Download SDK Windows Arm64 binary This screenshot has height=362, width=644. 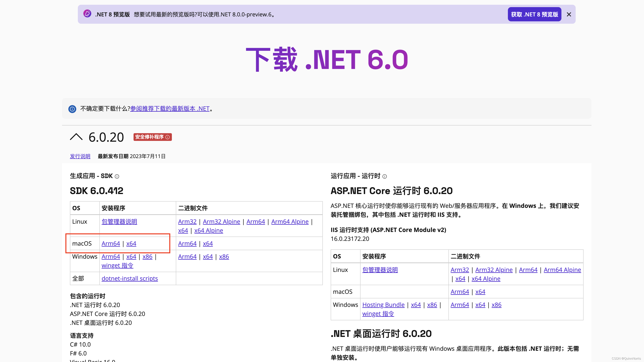tap(187, 256)
